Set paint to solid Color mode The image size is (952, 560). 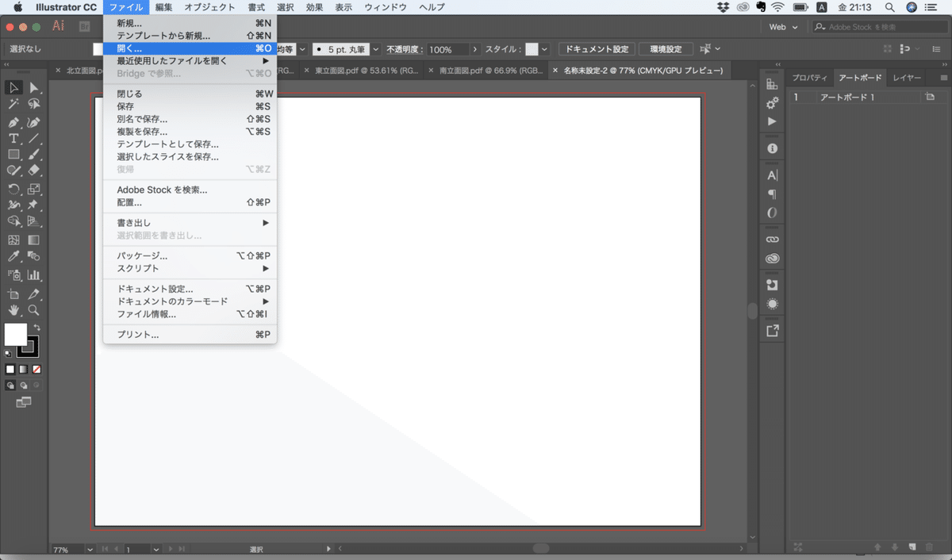10,370
